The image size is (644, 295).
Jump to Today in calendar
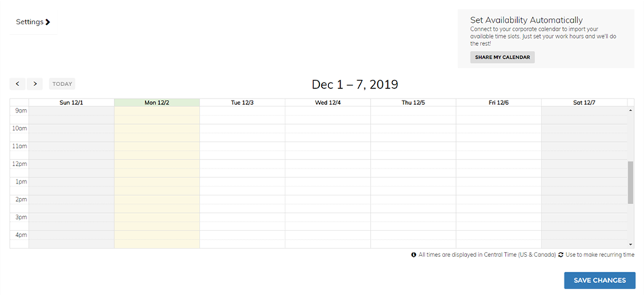click(62, 84)
